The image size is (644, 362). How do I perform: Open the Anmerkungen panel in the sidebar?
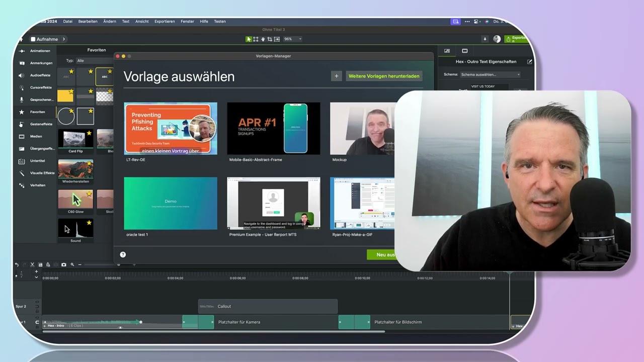36,63
